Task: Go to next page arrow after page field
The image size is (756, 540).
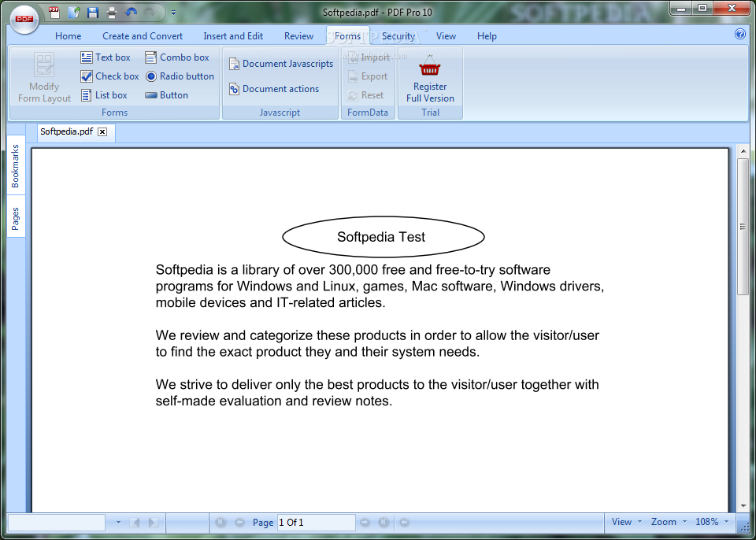Action: (x=365, y=522)
